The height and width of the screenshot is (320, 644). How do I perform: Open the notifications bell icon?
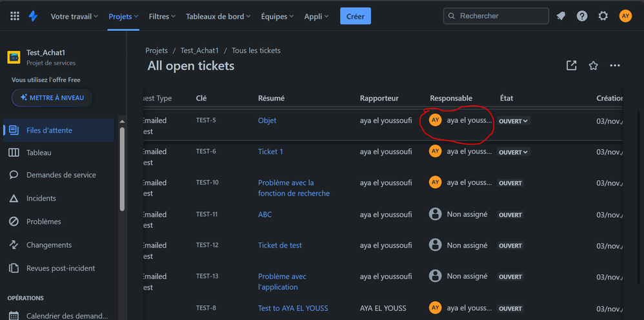point(561,16)
